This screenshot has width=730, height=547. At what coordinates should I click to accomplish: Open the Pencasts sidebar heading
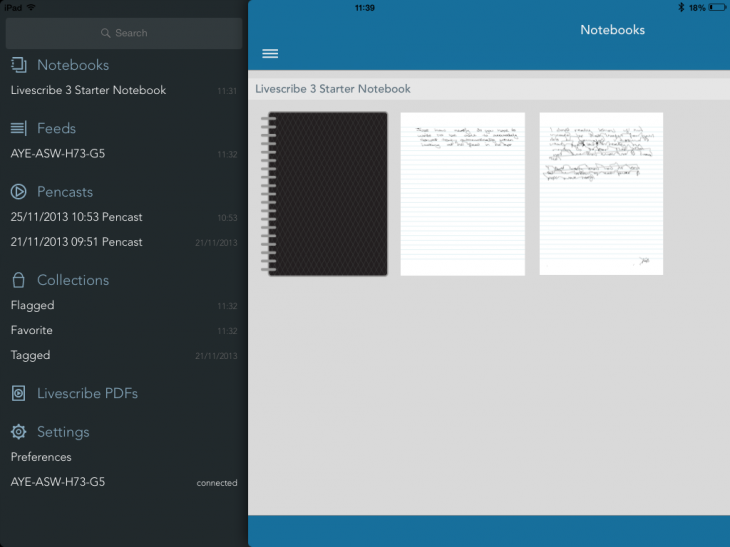pos(65,192)
